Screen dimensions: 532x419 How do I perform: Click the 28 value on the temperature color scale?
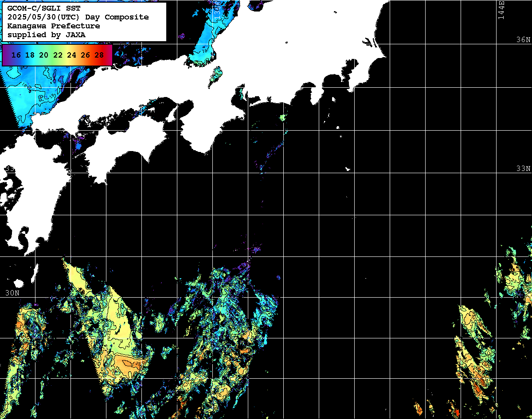pyautogui.click(x=99, y=55)
